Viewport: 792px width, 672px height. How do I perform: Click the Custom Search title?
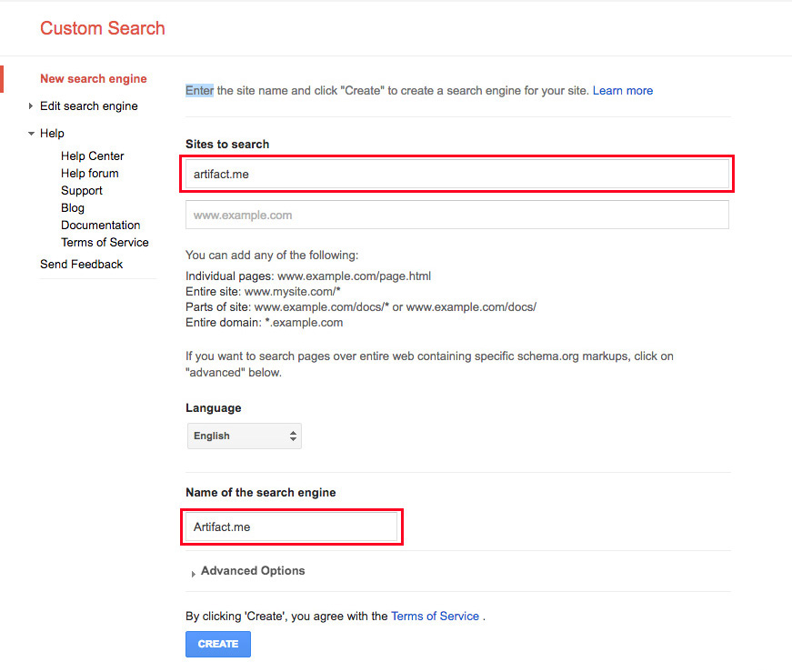click(x=103, y=28)
